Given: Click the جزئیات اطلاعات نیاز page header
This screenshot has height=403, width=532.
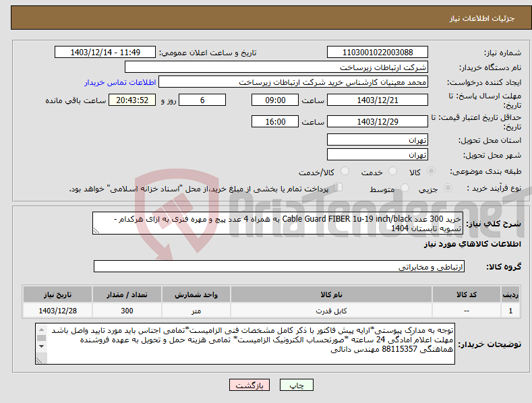Looking at the screenshot, I should [x=482, y=18].
